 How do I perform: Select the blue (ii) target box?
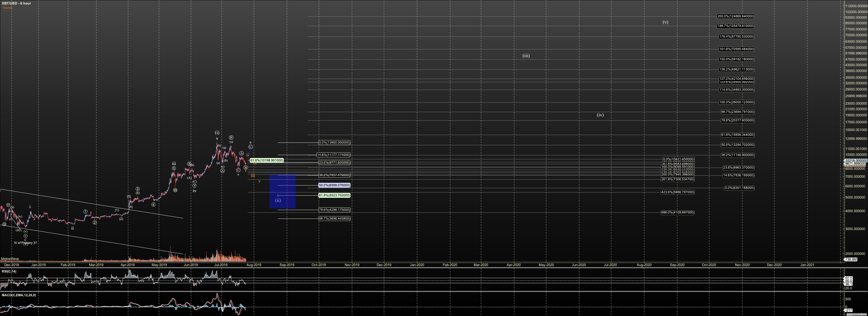282,191
